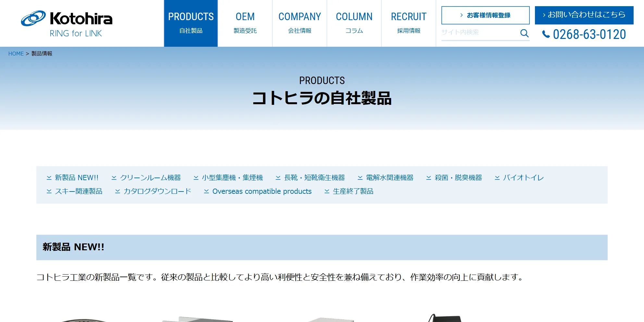Jump to 新製品 NEW!! section link
Viewport: 644px width, 322px height.
pos(77,178)
